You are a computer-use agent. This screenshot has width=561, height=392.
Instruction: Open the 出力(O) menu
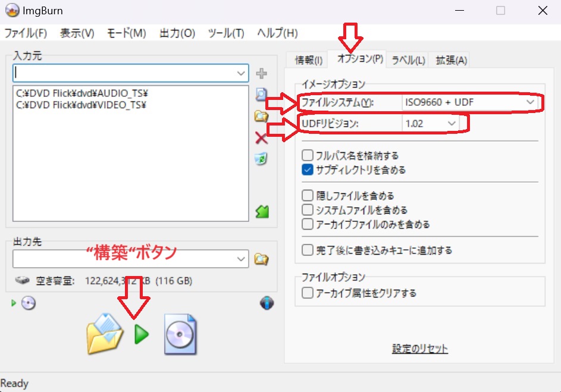(177, 33)
